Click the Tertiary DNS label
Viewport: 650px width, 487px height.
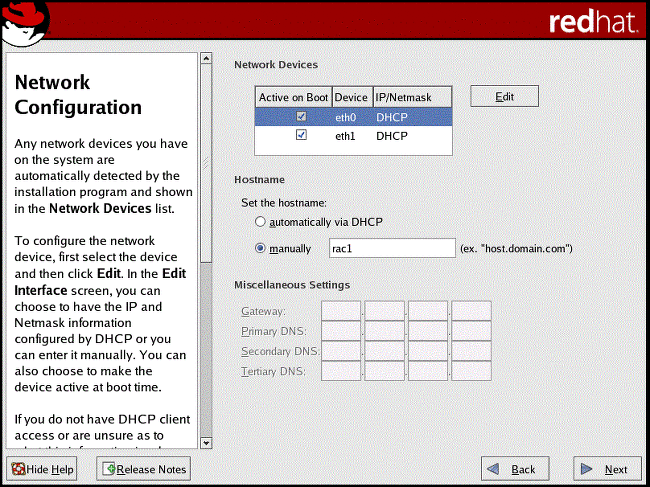pyautogui.click(x=274, y=371)
